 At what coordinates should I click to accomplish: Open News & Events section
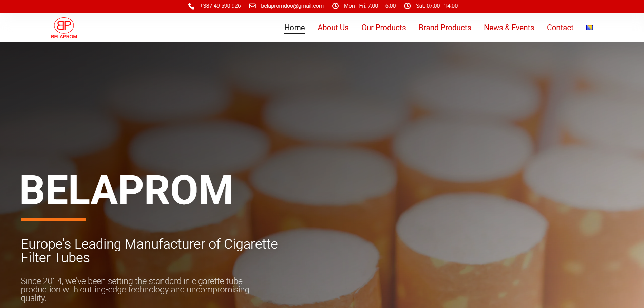509,28
